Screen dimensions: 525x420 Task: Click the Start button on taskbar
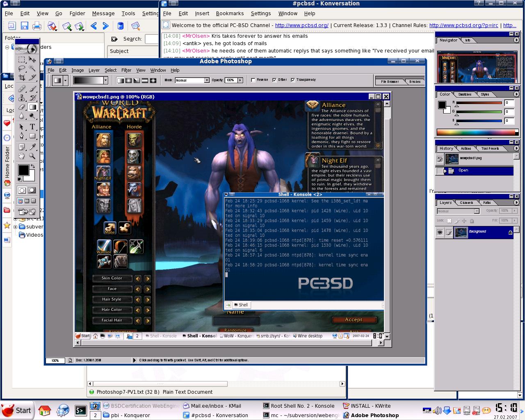17,411
